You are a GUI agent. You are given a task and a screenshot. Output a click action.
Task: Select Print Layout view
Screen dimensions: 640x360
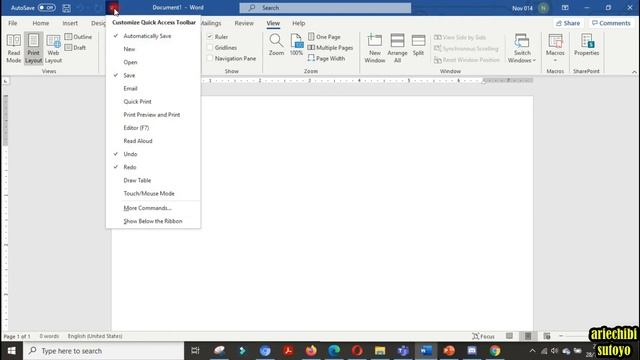pos(33,49)
